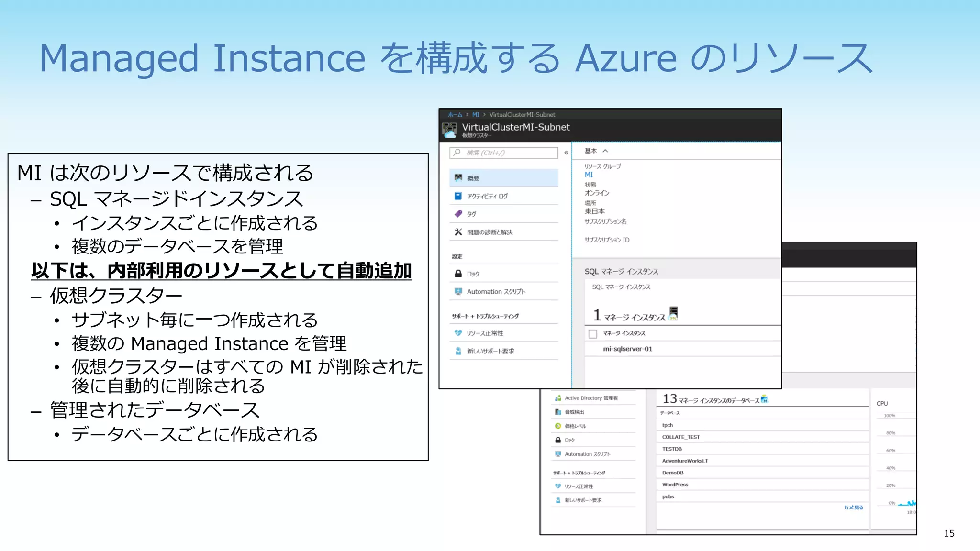Click the Active Directory 管理者 icon in back window
Viewport: 980px width, 551px height.
point(558,398)
